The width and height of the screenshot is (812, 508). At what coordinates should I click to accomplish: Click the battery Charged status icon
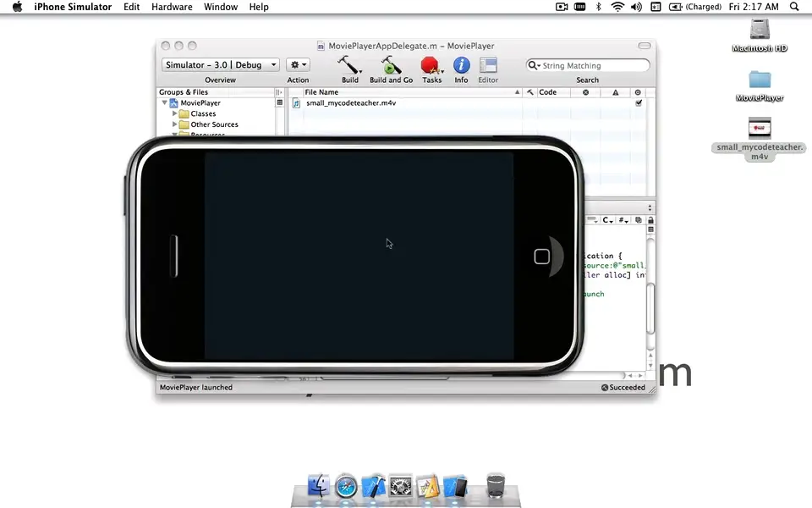[x=695, y=7]
